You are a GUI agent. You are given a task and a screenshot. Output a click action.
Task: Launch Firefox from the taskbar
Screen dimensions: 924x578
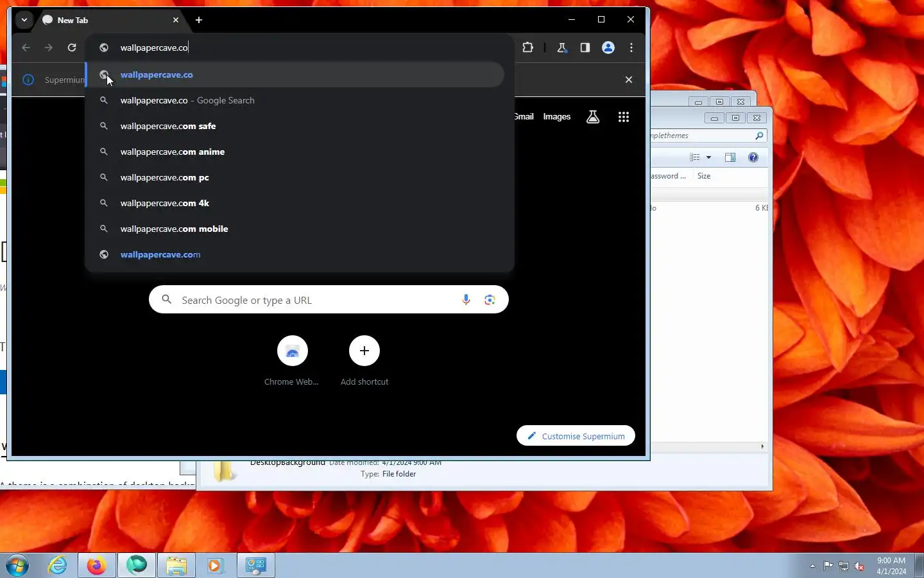tap(97, 566)
